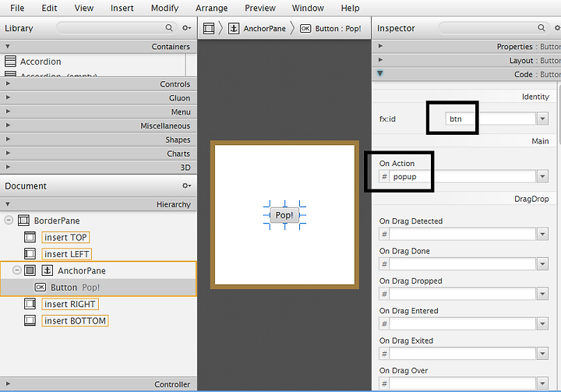Click the On Drag Detected field

coord(463,234)
